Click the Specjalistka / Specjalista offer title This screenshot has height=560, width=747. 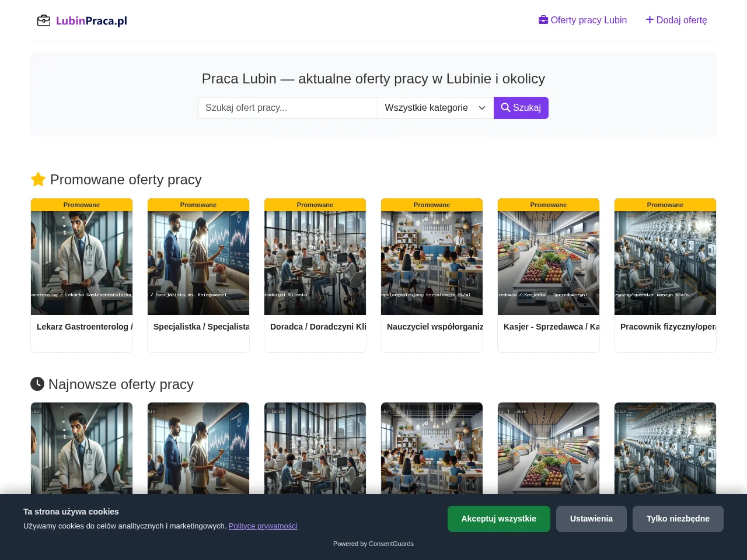coord(201,327)
